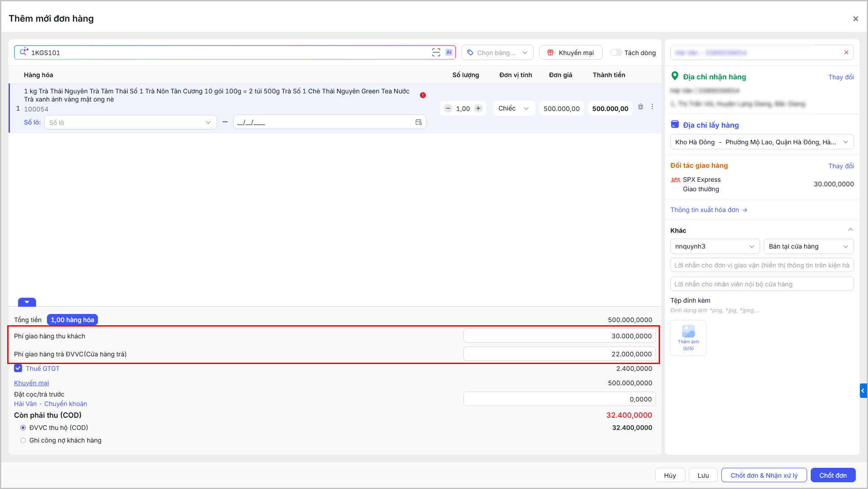Viewport: 868px width, 489px height.
Task: Toggle the Tách dòng switch
Action: pos(616,52)
